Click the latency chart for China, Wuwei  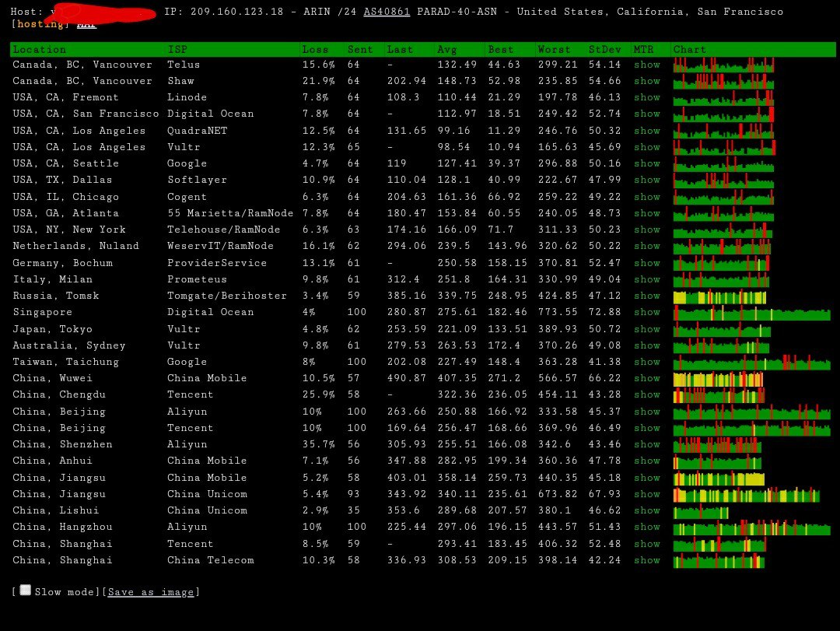[x=718, y=379]
